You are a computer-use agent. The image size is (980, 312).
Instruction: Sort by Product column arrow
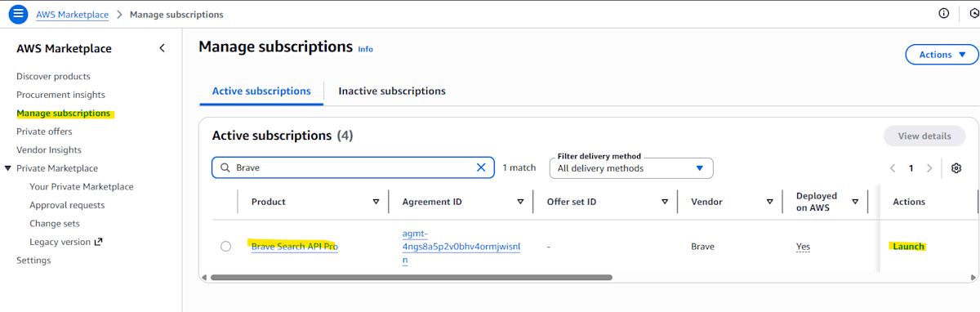click(376, 202)
